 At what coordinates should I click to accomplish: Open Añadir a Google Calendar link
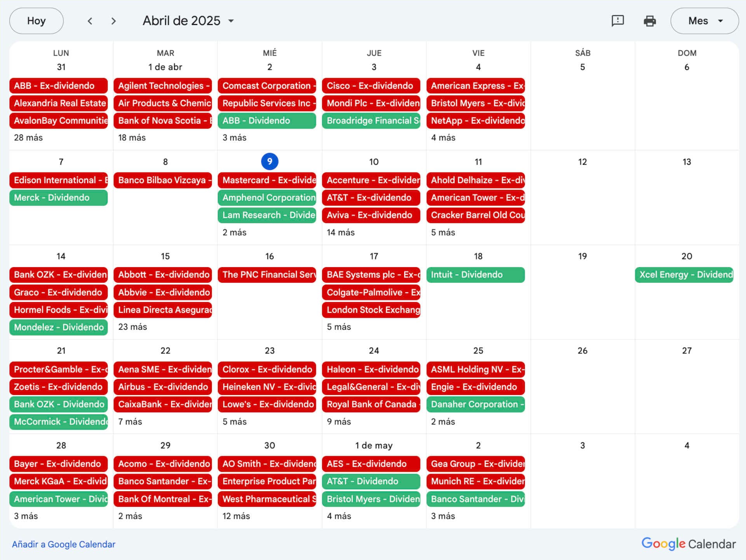coord(64,544)
